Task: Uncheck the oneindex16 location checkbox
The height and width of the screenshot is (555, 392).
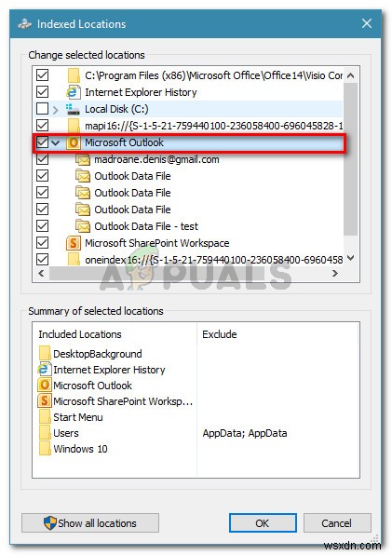Action: coord(42,260)
